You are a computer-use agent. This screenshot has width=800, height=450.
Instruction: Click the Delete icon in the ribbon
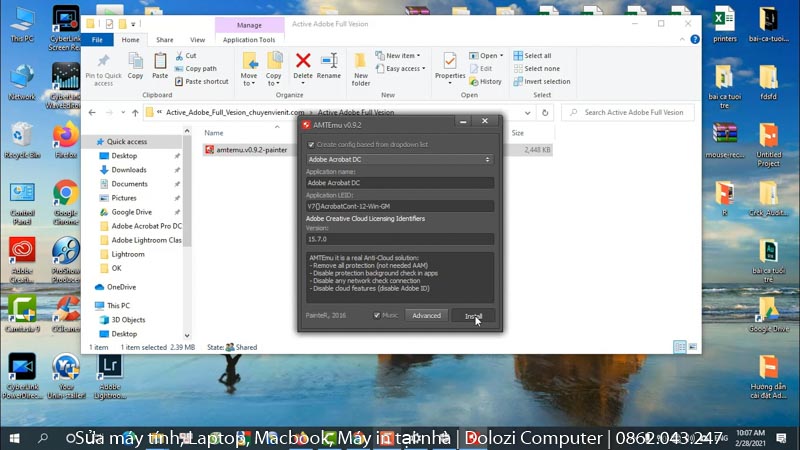click(x=303, y=64)
